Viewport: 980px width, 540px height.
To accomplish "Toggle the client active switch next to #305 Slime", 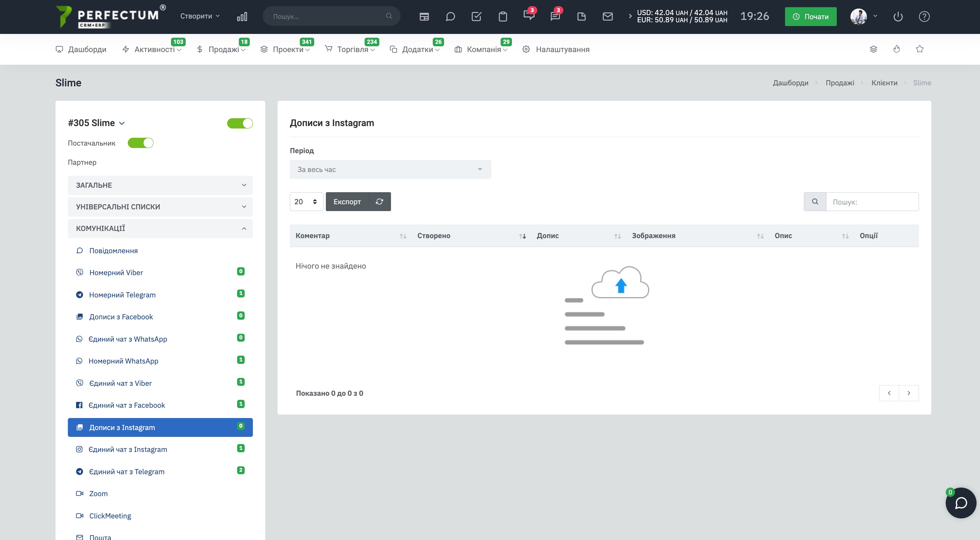I will point(240,123).
